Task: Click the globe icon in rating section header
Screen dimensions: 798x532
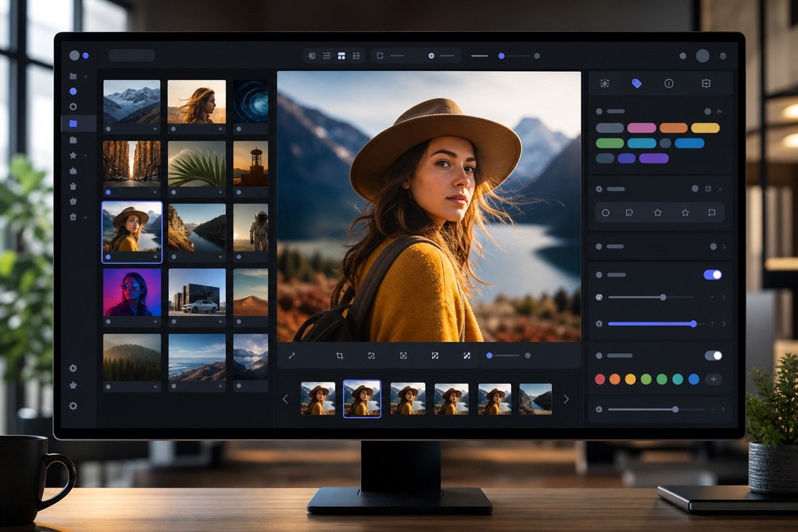Action: coord(708,189)
